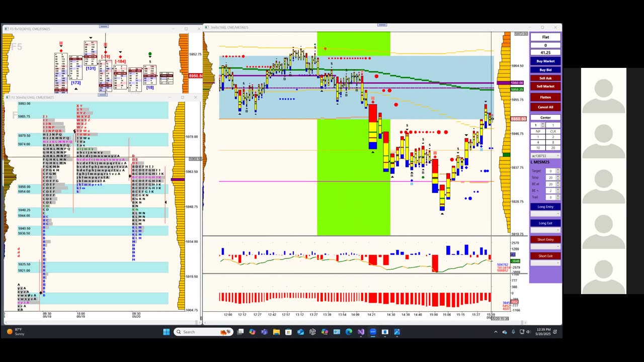Open the ac138753 account dropdown
This screenshot has height=362, width=644.
(x=545, y=156)
